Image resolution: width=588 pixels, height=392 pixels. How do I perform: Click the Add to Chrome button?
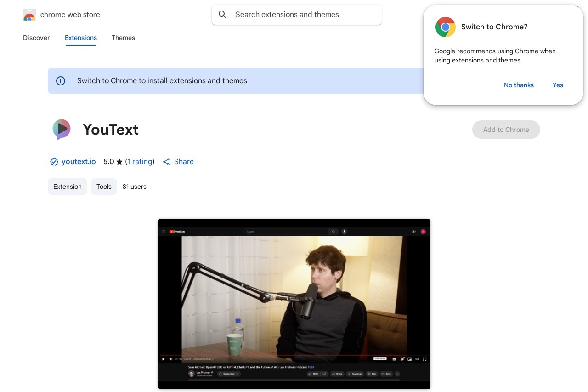506,130
